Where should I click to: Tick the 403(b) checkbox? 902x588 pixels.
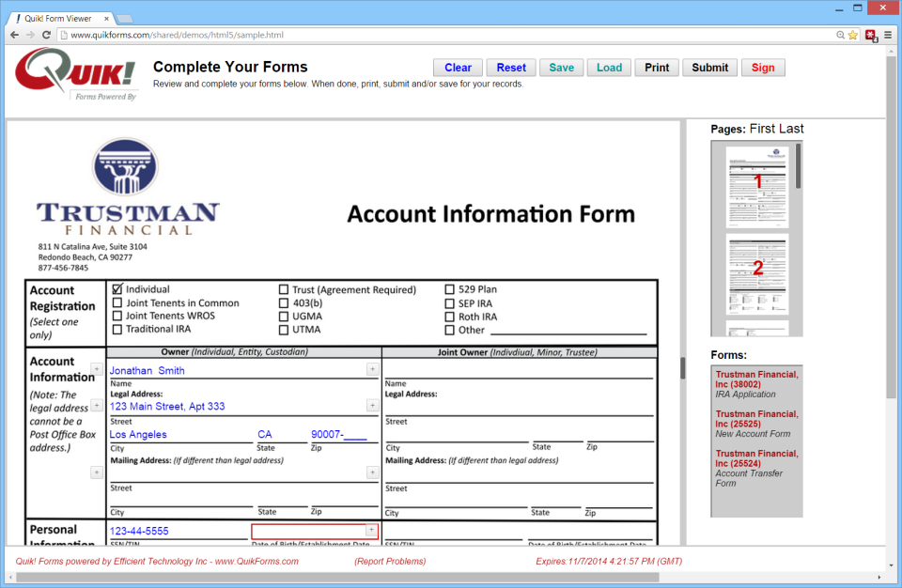point(284,302)
